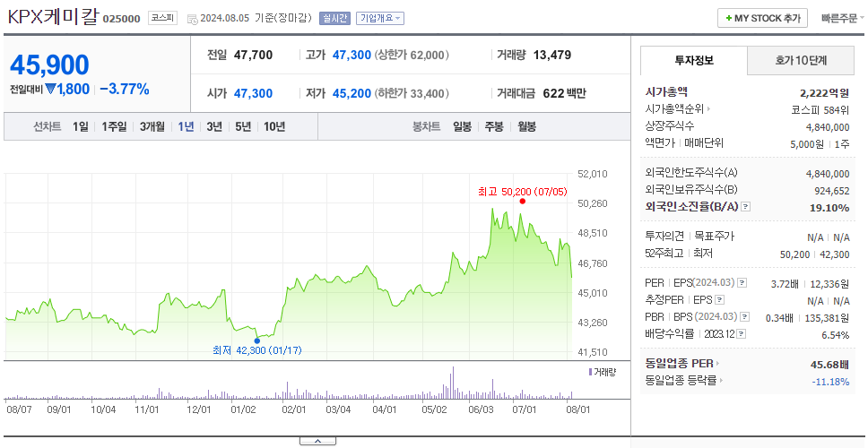This screenshot has width=868, height=448.
Task: Show the 일봉 daily candle chart
Action: 462,126
